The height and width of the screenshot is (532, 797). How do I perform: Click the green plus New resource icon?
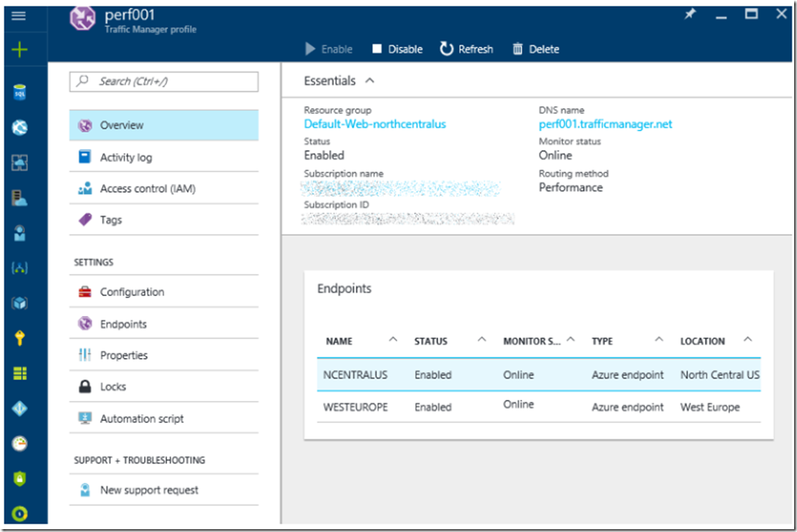point(19,50)
